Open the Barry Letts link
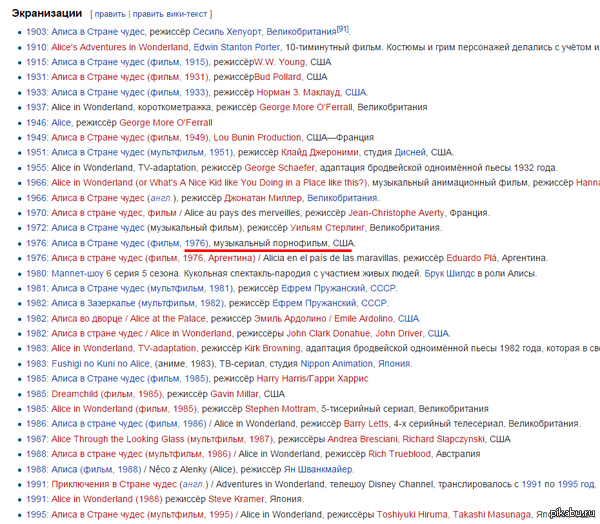This screenshot has height=524, width=600. click(x=365, y=424)
